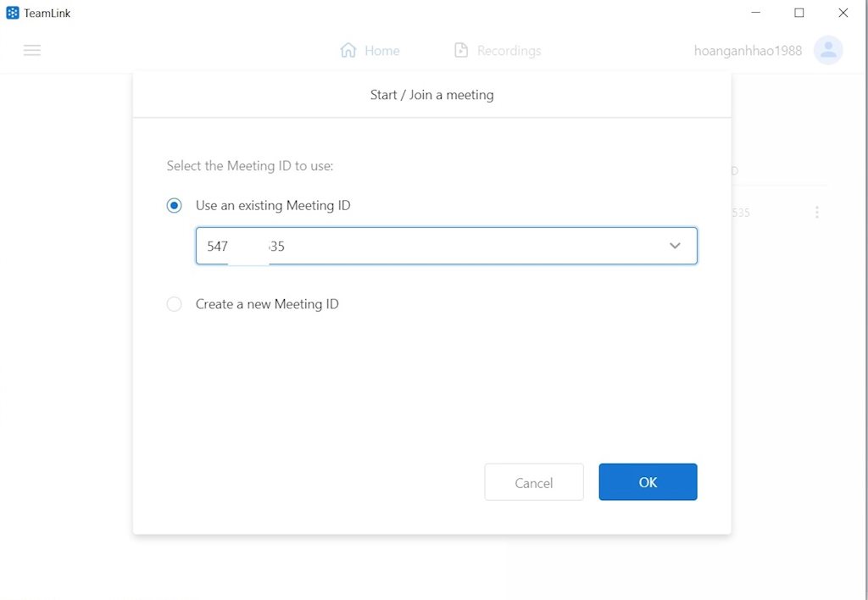Click the hoanganhhao1988 username
Image resolution: width=868 pixels, height=600 pixels.
coord(747,51)
